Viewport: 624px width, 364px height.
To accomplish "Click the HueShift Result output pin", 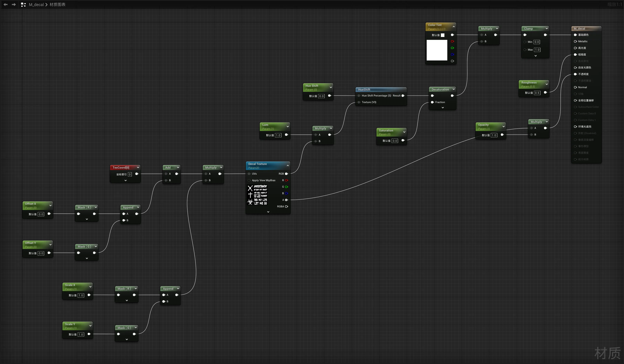I will pos(403,96).
